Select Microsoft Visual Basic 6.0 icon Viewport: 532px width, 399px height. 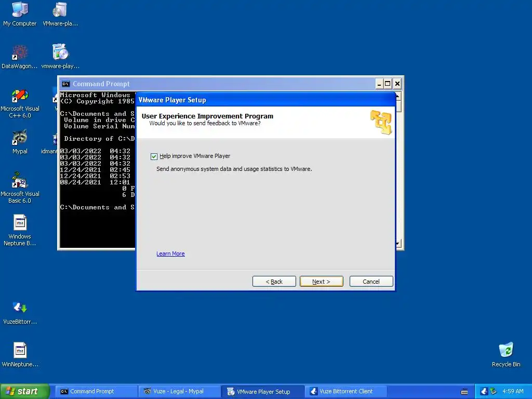click(x=20, y=188)
